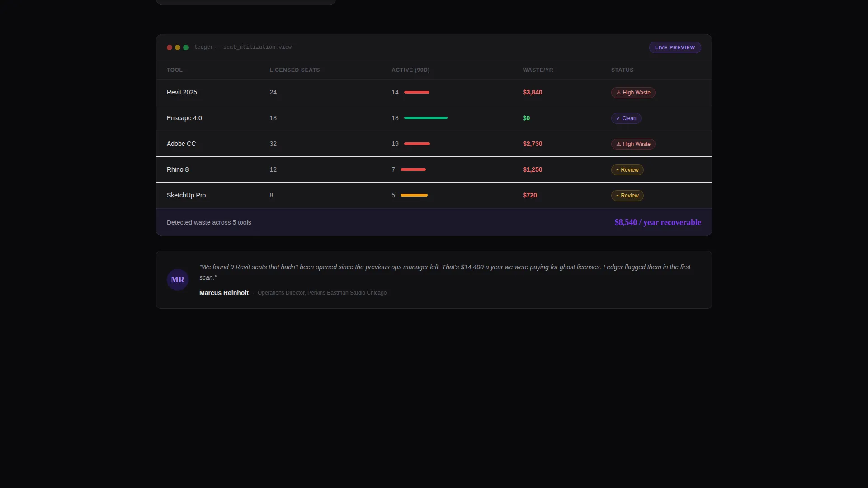The width and height of the screenshot is (868, 488).
Task: Click the Review badge for SketchUp Pro
Action: tap(627, 196)
